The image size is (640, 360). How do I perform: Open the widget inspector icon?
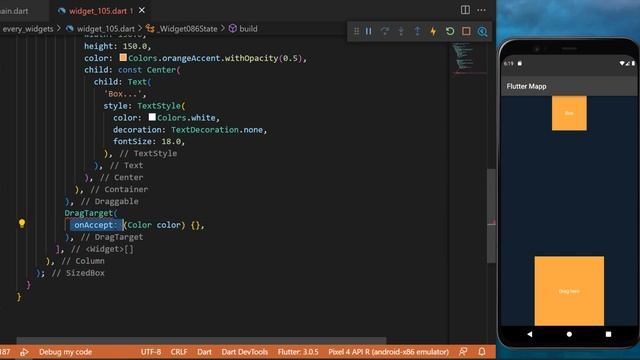482,31
